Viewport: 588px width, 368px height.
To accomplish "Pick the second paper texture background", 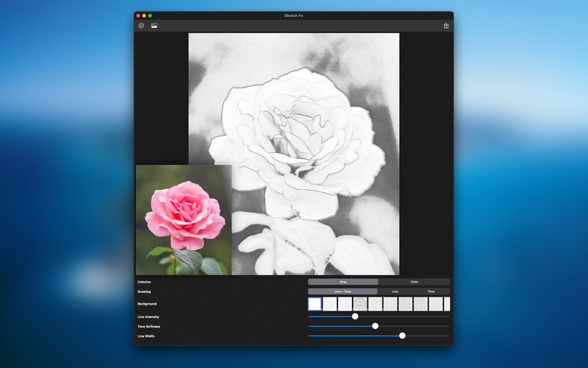I will [330, 304].
